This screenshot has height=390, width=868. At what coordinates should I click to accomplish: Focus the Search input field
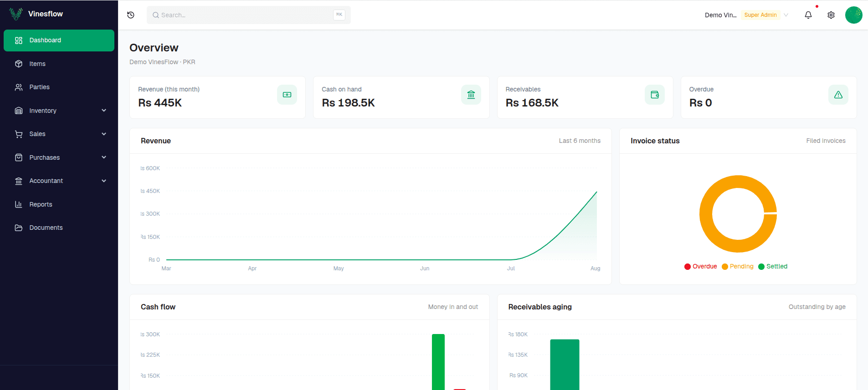(249, 15)
